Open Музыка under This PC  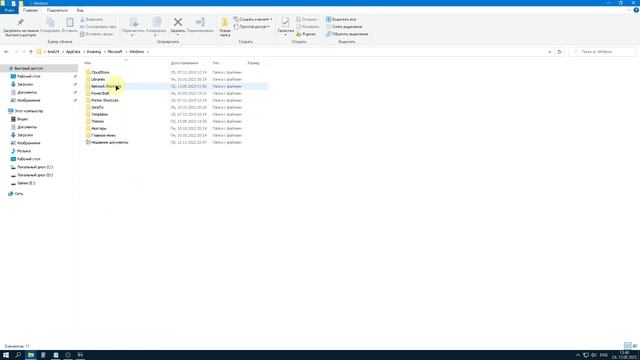tap(24, 151)
